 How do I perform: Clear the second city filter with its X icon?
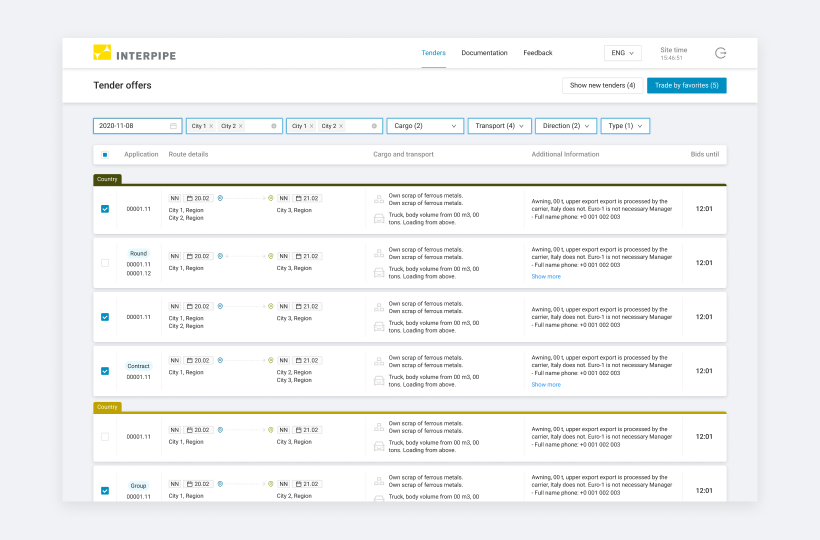coord(375,126)
